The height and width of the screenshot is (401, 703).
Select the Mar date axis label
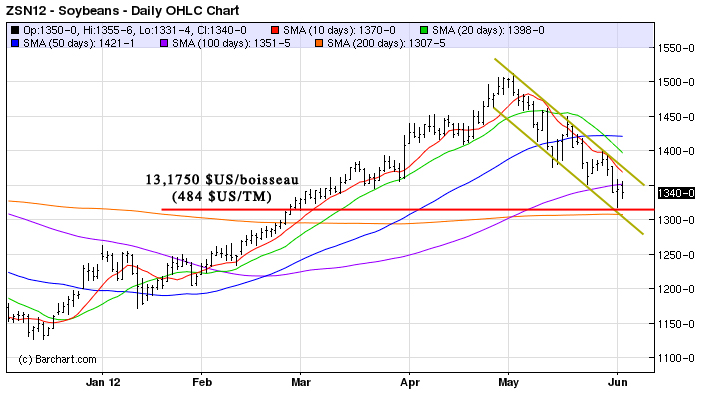point(301,381)
